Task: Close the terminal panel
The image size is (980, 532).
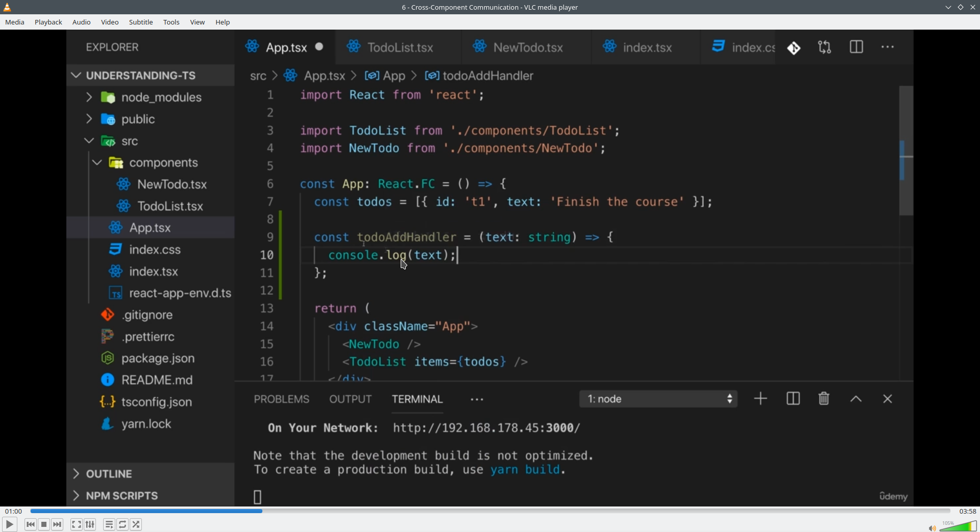Action: (x=888, y=400)
